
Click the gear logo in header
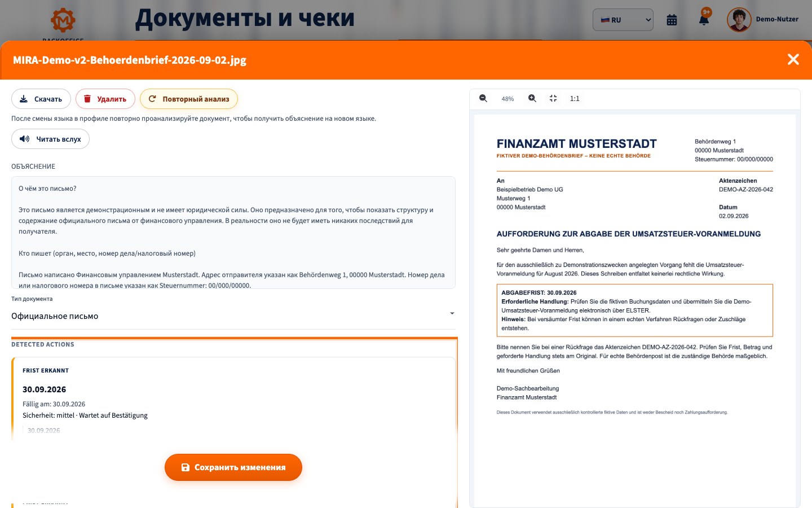[x=63, y=20]
